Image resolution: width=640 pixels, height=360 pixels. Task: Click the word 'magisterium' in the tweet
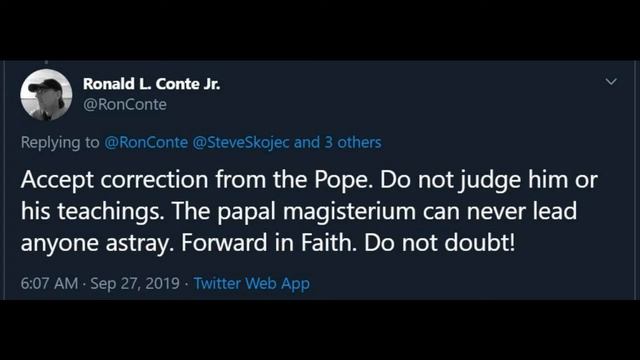click(x=349, y=211)
